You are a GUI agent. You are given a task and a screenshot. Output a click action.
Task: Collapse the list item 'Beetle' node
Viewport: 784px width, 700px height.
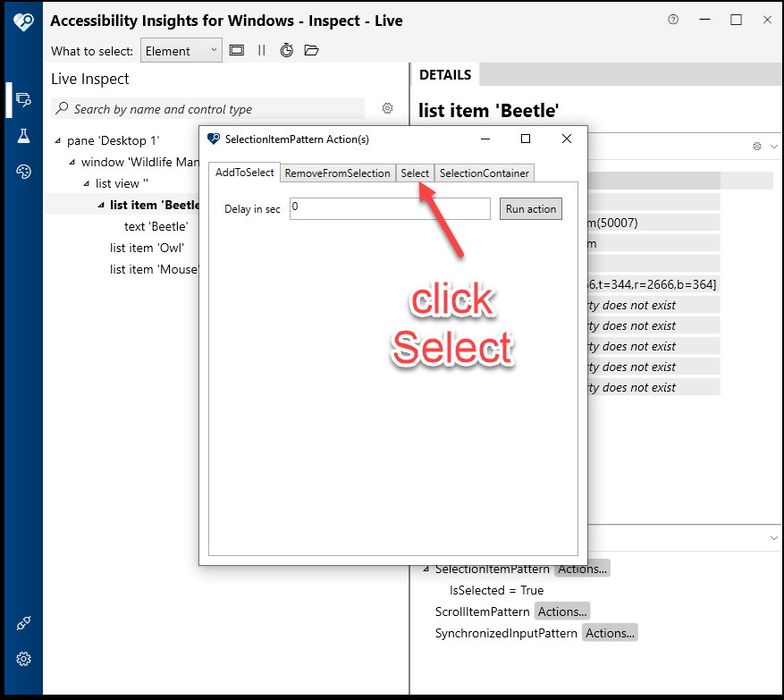click(x=101, y=205)
